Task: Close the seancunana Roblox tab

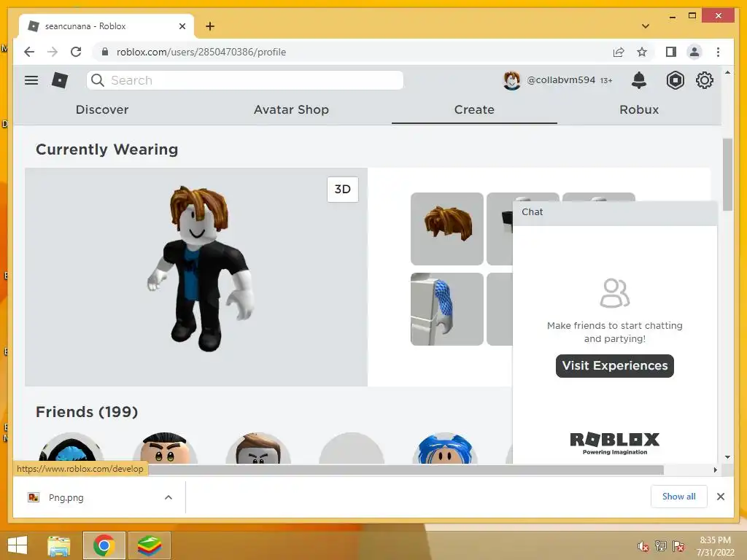Action: tap(182, 26)
